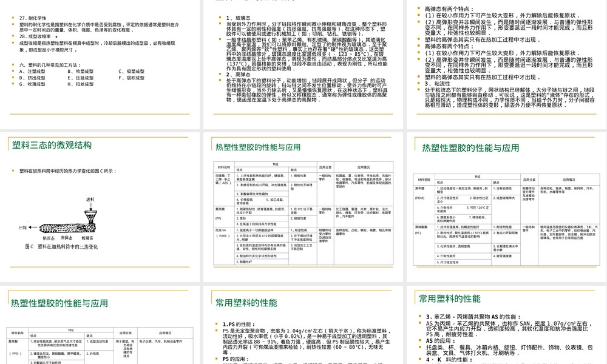Select the slide thumbnail starting with 1、玻璃态
Viewport: 607px width, 364px height.
[x=303, y=64]
